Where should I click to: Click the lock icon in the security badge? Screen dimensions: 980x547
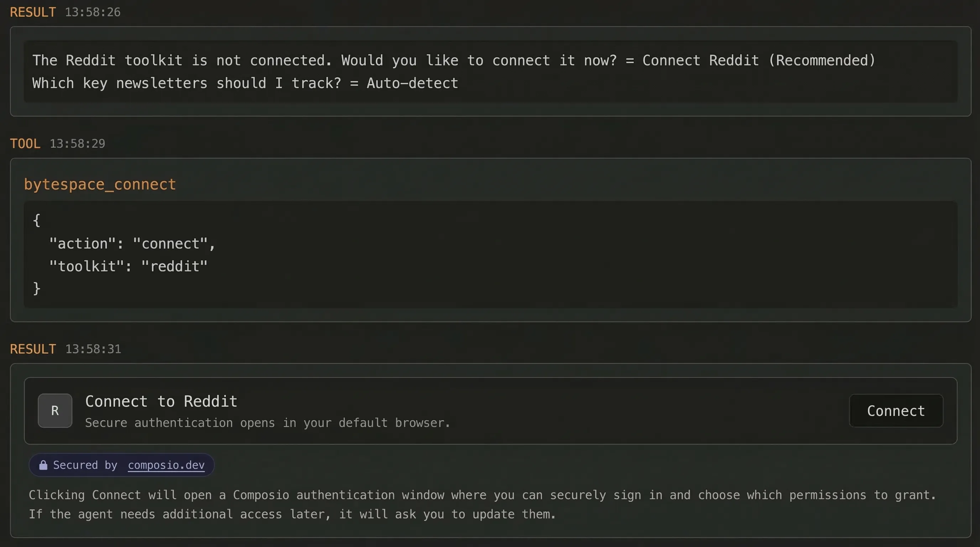pos(43,465)
